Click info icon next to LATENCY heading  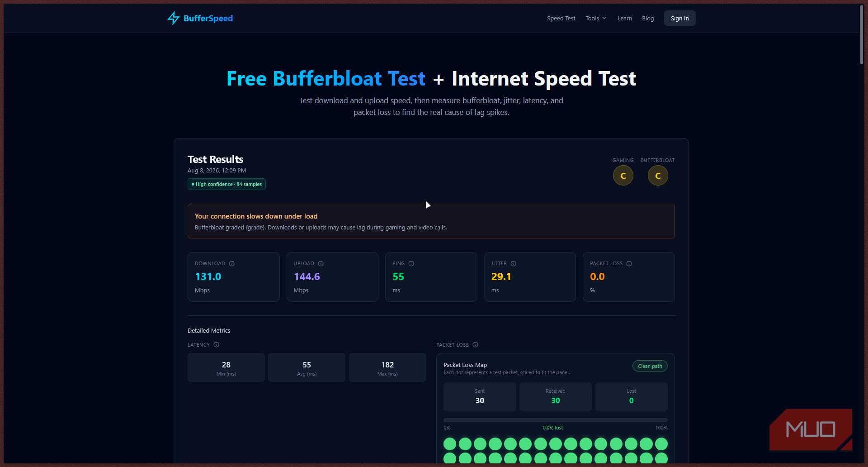coord(216,345)
